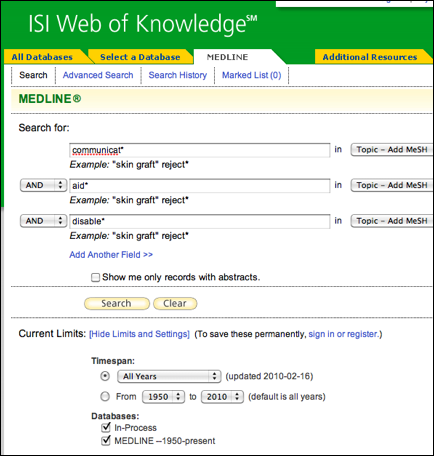Open the AND operator dropdown before 'aid*'
This screenshot has width=434, height=456.
click(43, 185)
